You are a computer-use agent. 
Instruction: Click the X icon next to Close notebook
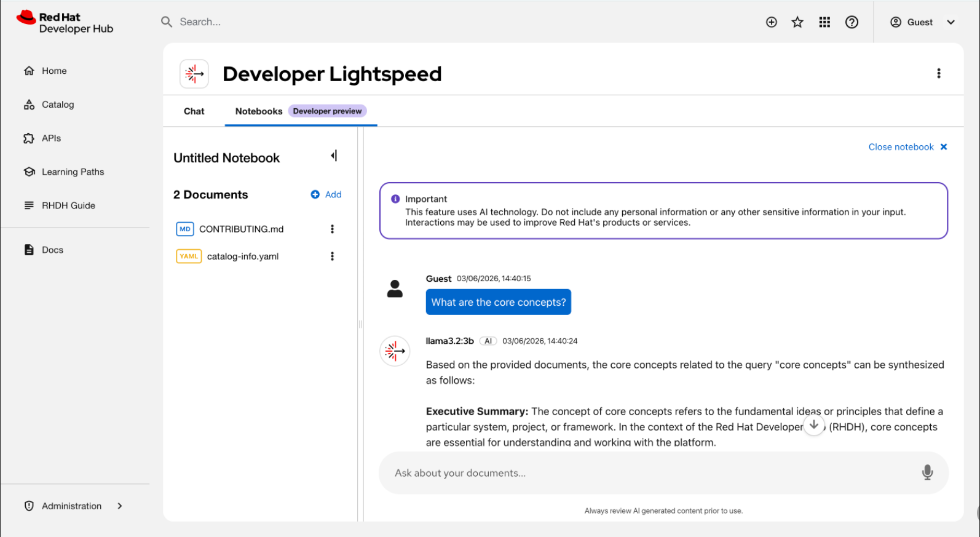pyautogui.click(x=944, y=147)
